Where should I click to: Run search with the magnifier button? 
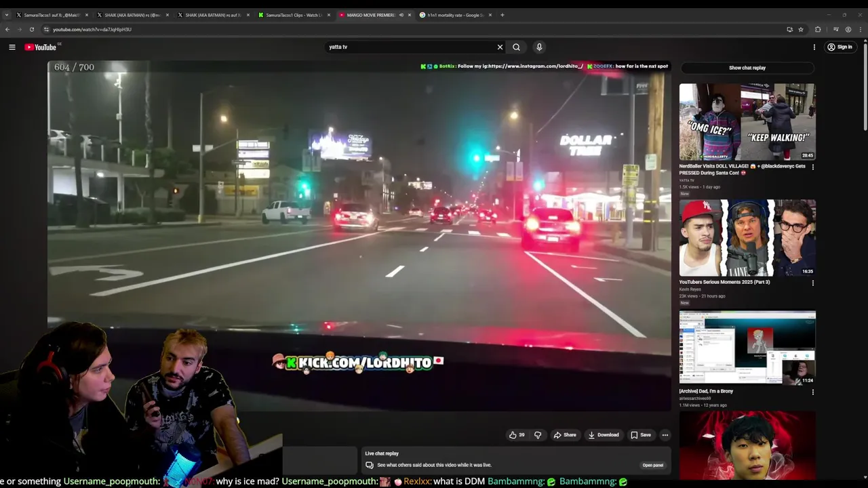tap(517, 47)
